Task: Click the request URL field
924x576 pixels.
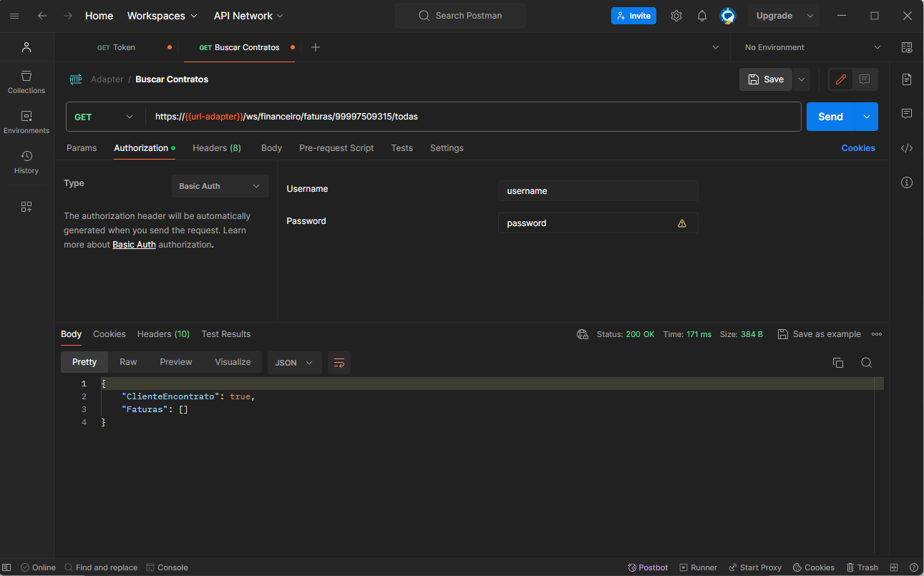Action: [x=472, y=117]
